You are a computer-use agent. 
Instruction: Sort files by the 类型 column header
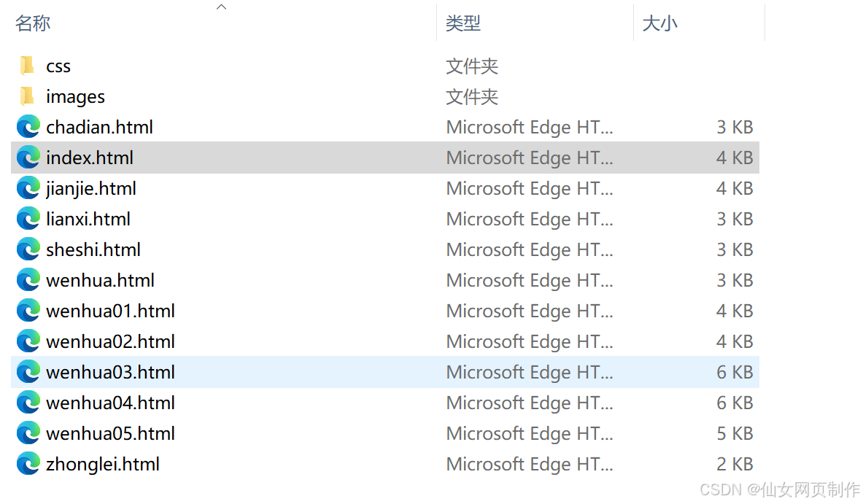coord(463,23)
